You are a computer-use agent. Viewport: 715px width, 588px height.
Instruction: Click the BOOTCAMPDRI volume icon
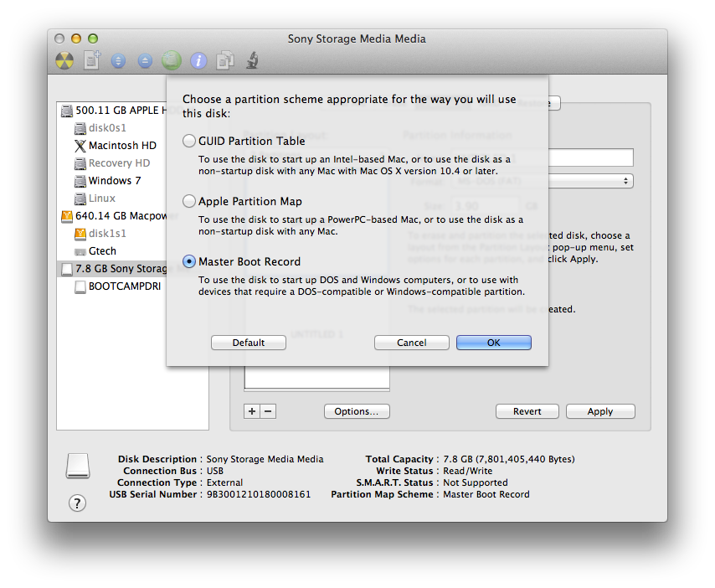coord(80,287)
